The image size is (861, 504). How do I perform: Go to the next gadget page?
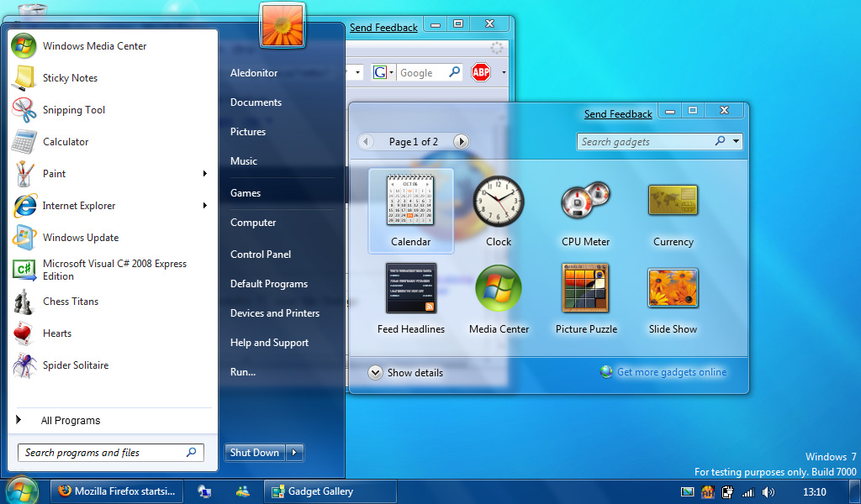tap(462, 141)
